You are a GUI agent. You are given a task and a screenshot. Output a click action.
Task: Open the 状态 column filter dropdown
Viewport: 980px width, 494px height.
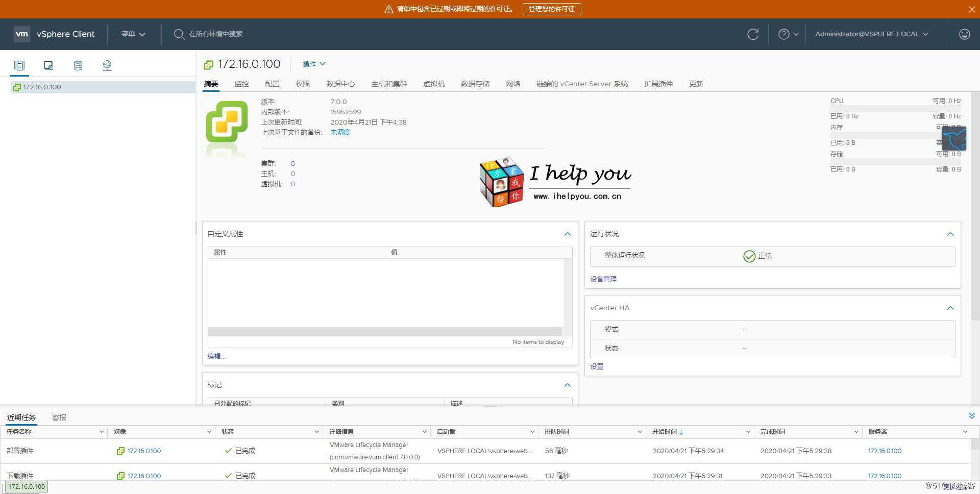(x=316, y=432)
